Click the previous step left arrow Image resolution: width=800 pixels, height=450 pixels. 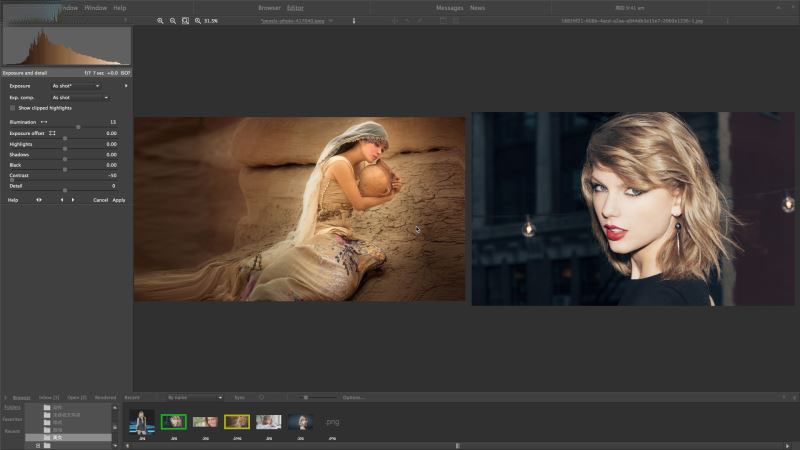coord(62,200)
